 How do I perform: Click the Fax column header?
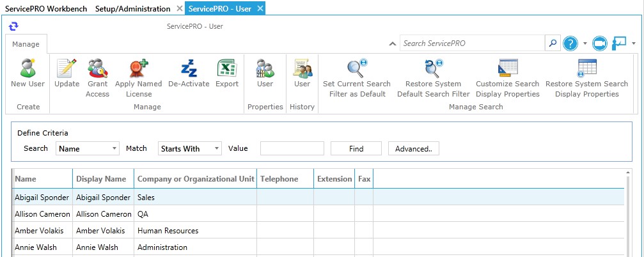tap(364, 179)
